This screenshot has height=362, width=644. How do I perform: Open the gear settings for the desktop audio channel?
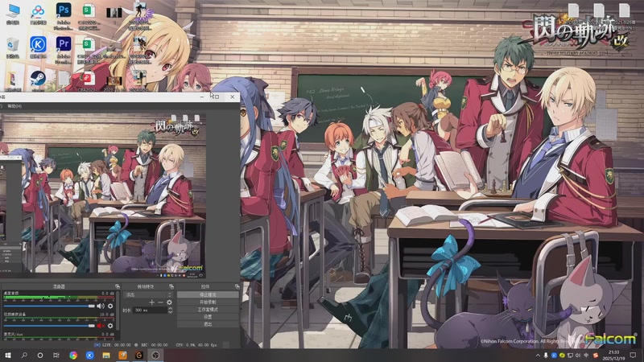point(110,306)
